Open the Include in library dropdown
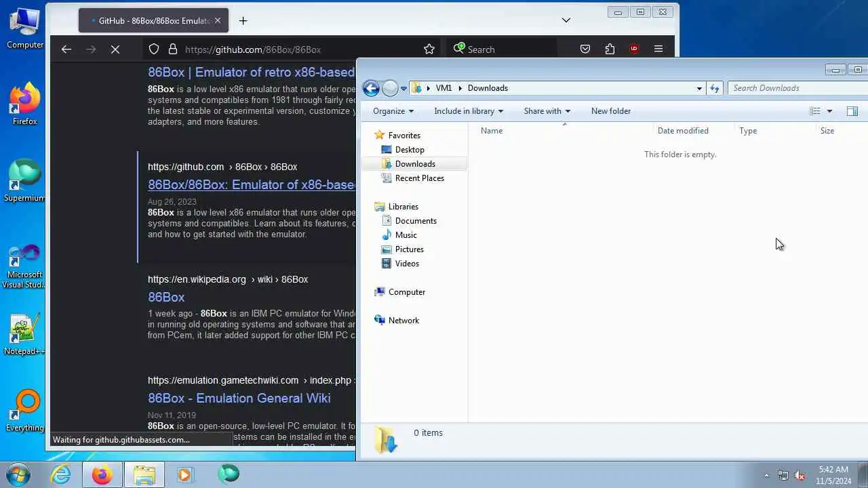 pyautogui.click(x=469, y=111)
